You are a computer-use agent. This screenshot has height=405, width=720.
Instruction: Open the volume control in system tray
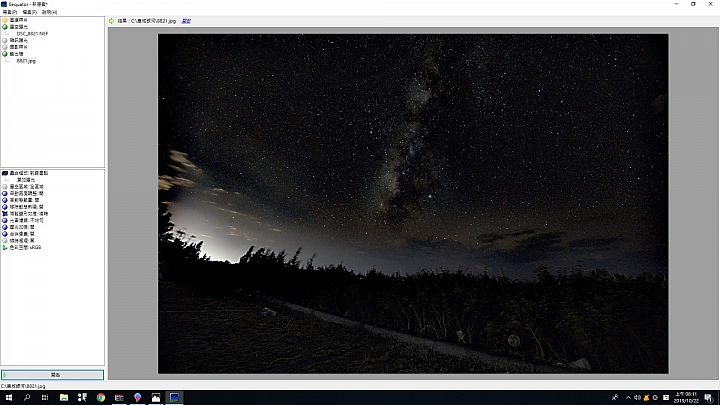pyautogui.click(x=637, y=398)
